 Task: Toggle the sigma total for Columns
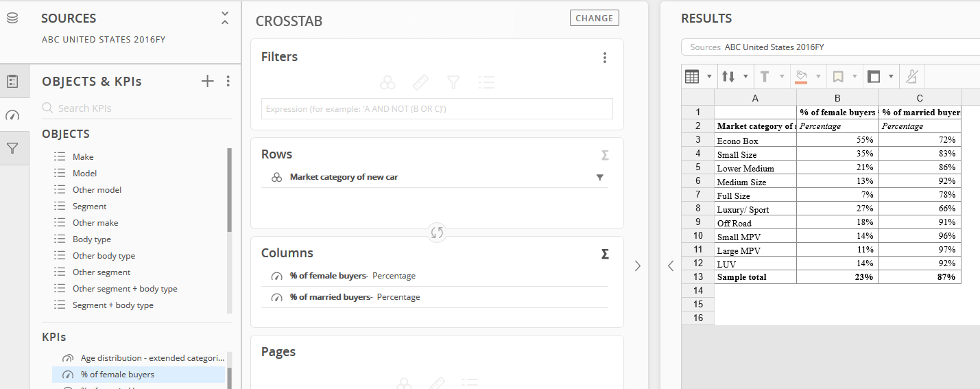click(x=605, y=255)
